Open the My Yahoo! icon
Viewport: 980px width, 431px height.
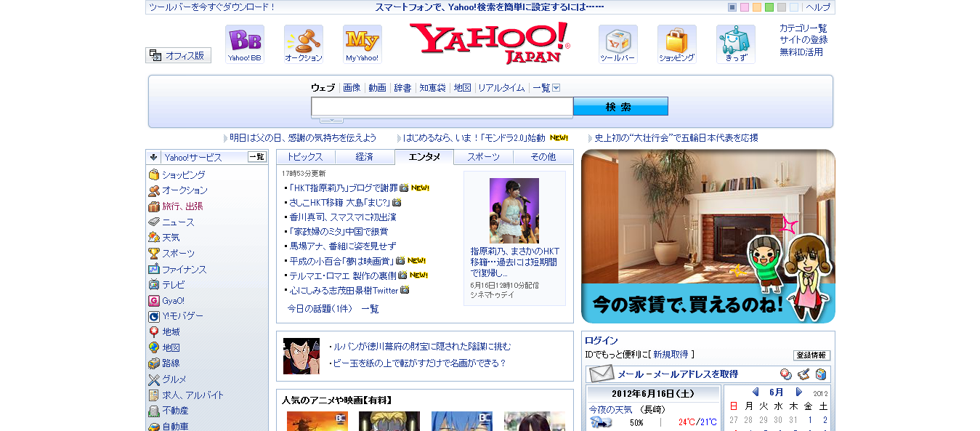363,44
